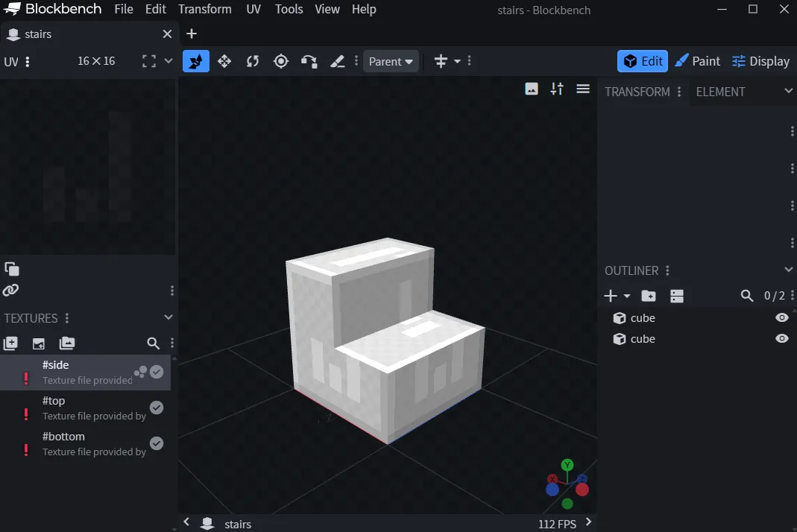The width and height of the screenshot is (797, 532).
Task: Choose the Vertex Snap tool
Action: (x=309, y=61)
